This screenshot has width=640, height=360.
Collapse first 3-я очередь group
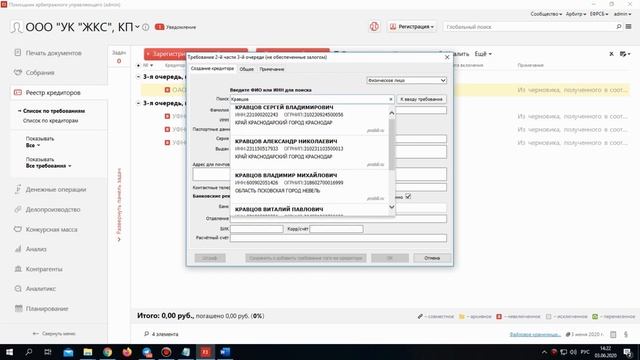(x=138, y=77)
